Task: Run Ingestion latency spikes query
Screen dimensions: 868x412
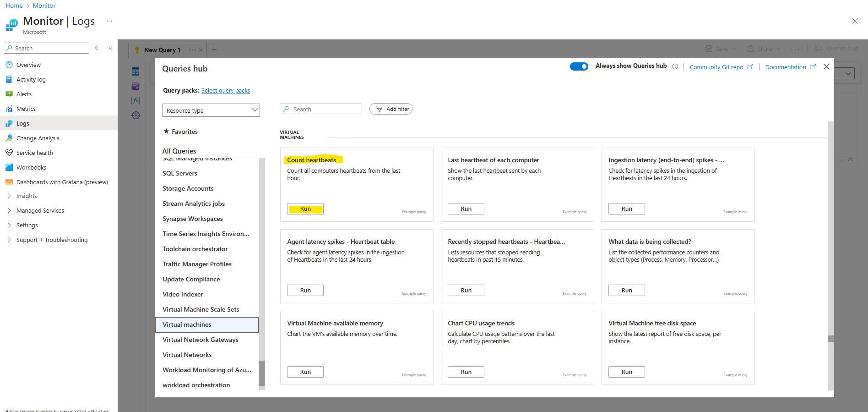Action: point(627,209)
